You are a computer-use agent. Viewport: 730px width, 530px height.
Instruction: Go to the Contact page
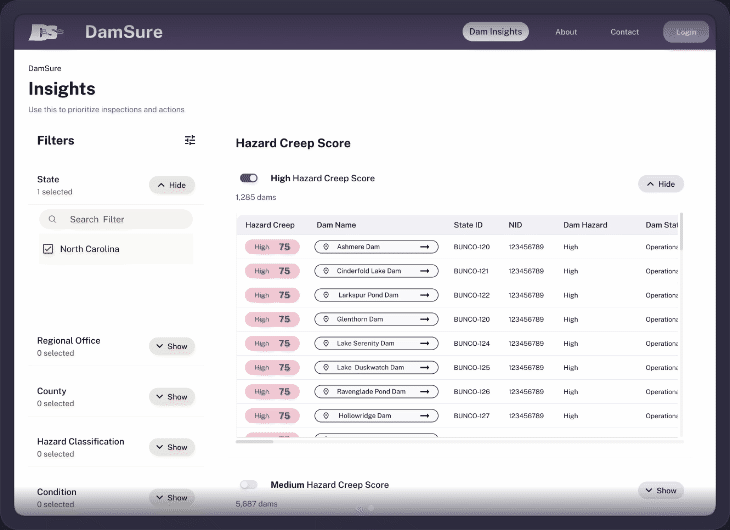624,32
